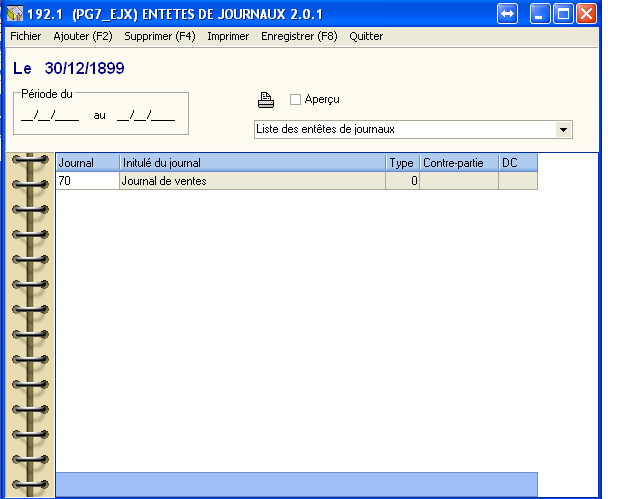
Task: Click Enregistrer (F8) in menu bar
Action: pos(299,36)
